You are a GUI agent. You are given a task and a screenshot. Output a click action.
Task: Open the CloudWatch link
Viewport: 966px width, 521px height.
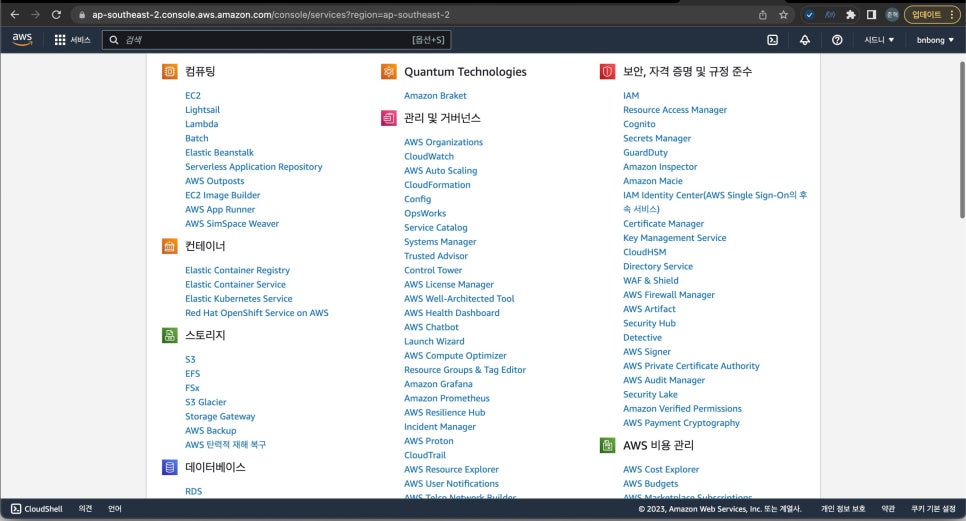(429, 156)
